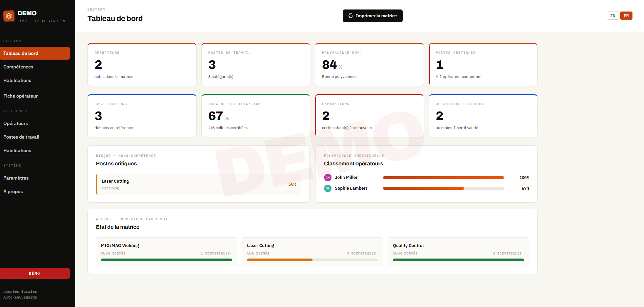Open the Expirations stat card
This screenshot has height=307, width=644.
pos(369,116)
